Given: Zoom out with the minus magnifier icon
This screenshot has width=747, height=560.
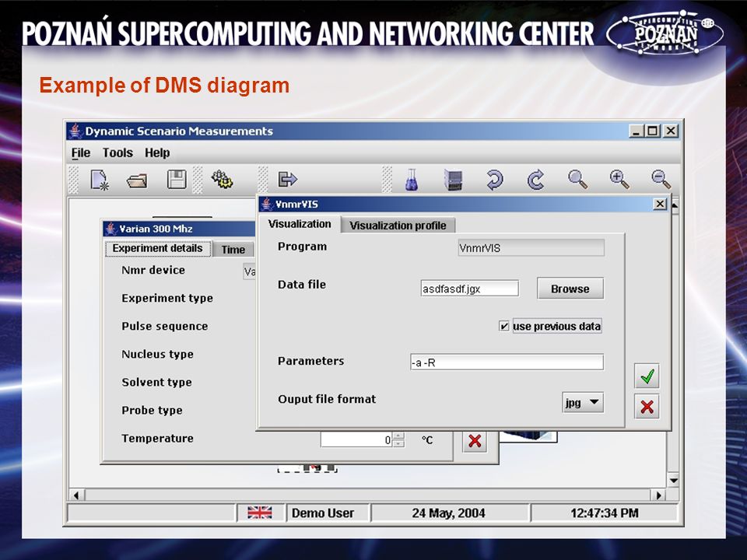Looking at the screenshot, I should click(661, 180).
